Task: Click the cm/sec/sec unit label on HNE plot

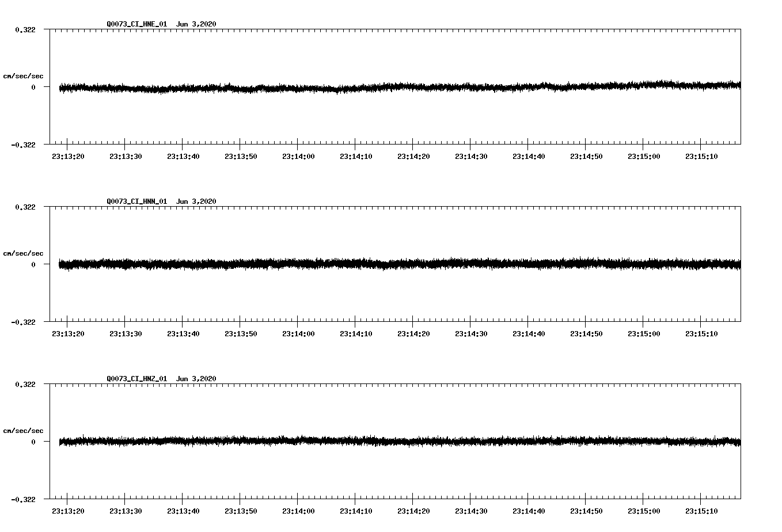Action: point(23,76)
